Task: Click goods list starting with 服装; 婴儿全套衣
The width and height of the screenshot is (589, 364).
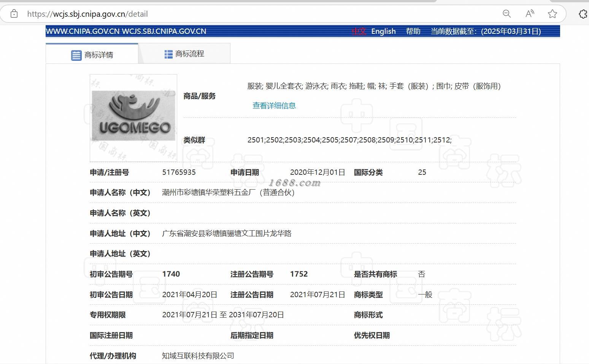Action: pyautogui.click(x=374, y=86)
